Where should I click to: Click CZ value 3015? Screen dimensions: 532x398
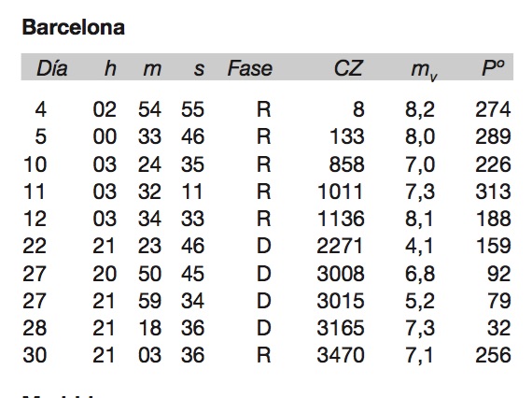tap(341, 301)
